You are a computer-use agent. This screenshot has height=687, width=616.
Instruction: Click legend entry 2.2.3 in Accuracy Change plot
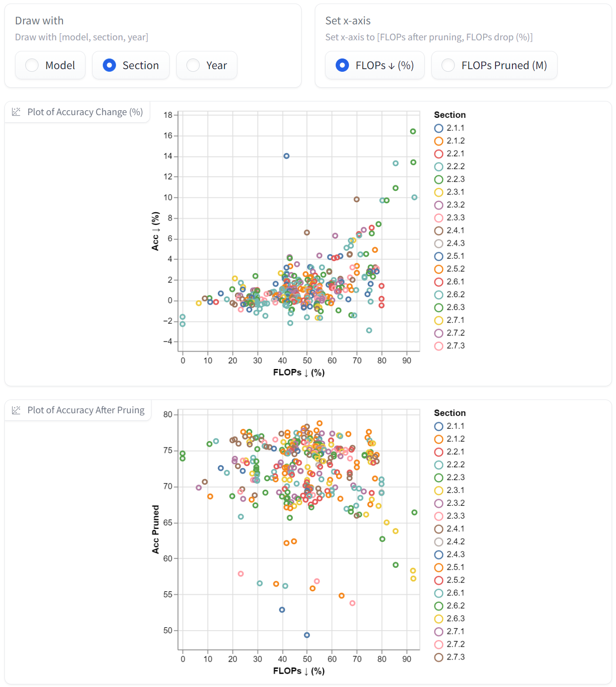coord(449,179)
